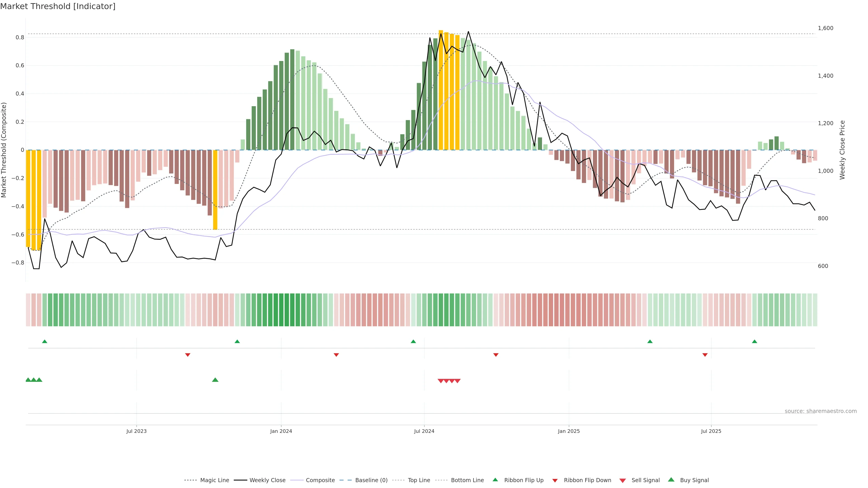This screenshot has height=488, width=868.
Task: Toggle the Ribbon Flip Down legend item
Action: tap(587, 480)
